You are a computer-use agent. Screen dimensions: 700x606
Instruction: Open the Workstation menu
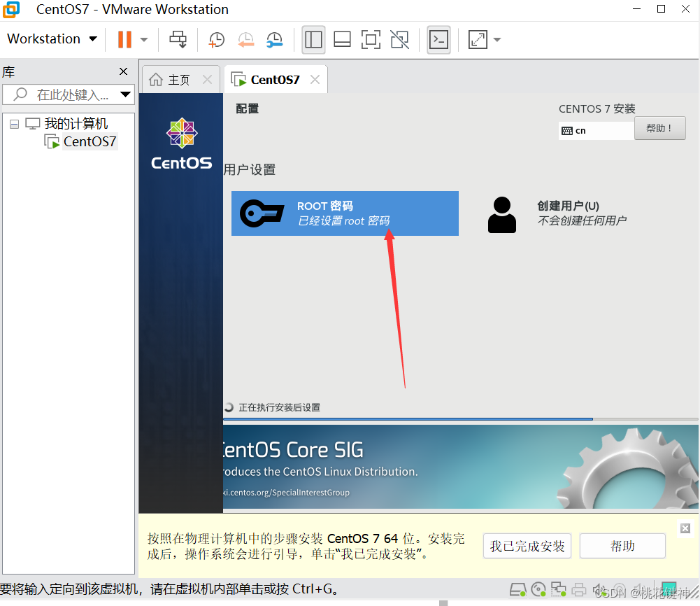52,39
